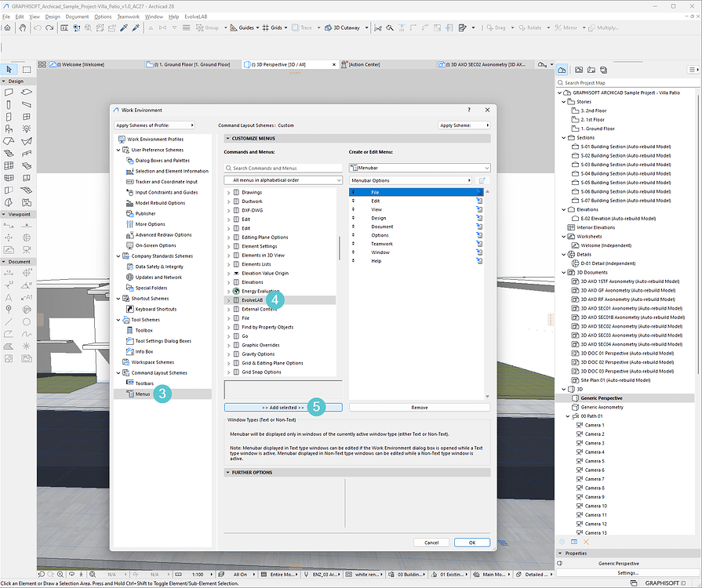
Task: Open the Design menu in the menu bar
Action: [x=54, y=16]
